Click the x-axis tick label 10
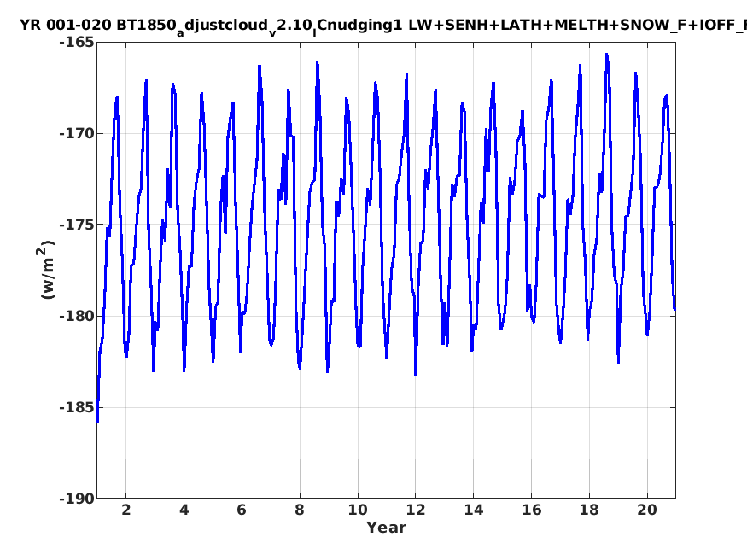 pyautogui.click(x=358, y=510)
